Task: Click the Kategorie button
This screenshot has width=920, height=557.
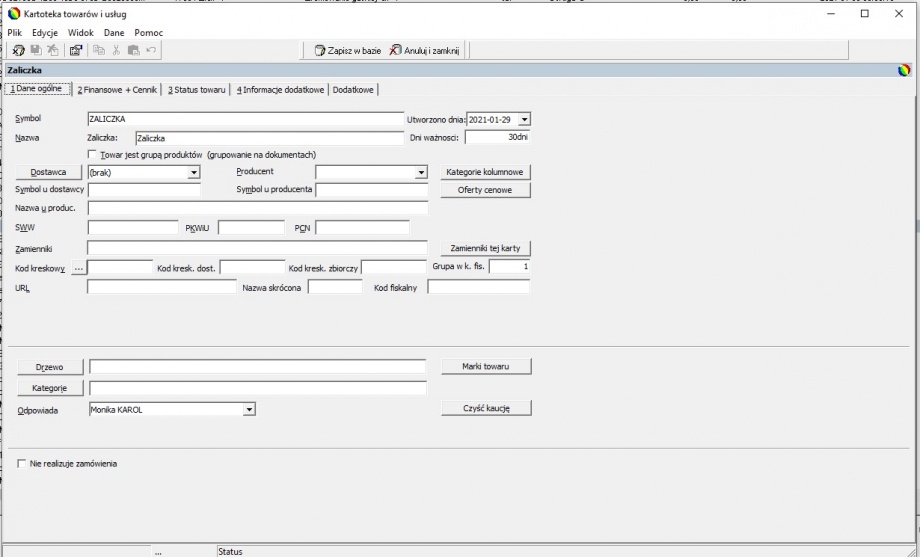Action: (x=50, y=388)
